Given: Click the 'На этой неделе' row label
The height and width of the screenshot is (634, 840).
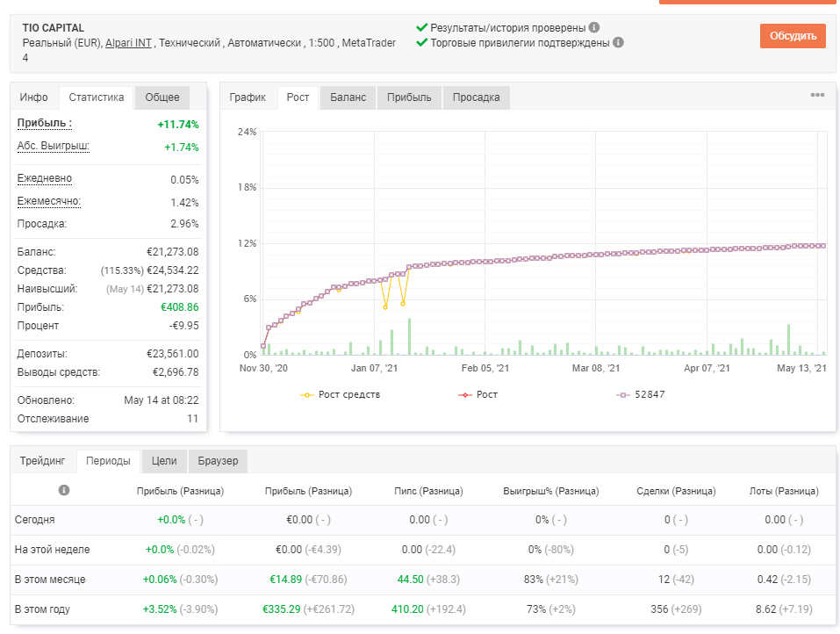Looking at the screenshot, I should (x=52, y=550).
